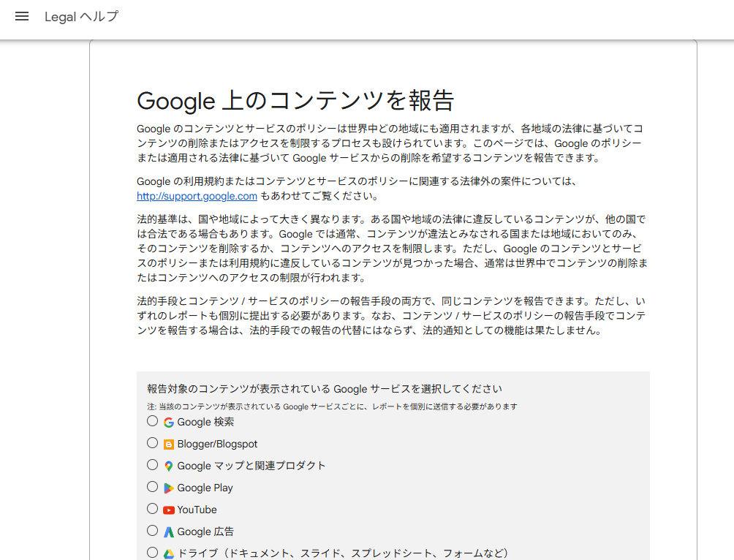Select the Google 検索 radio button
This screenshot has width=734, height=560.
(x=152, y=421)
